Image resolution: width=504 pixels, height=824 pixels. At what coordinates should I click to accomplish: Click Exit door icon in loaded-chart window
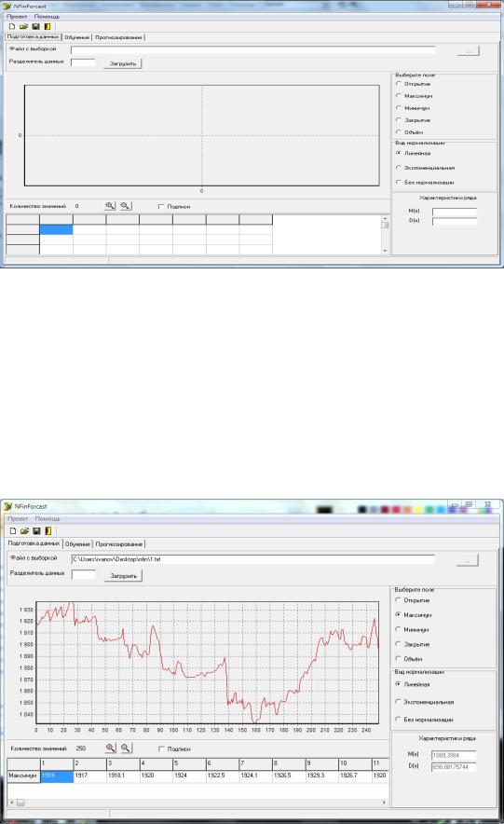(48, 530)
